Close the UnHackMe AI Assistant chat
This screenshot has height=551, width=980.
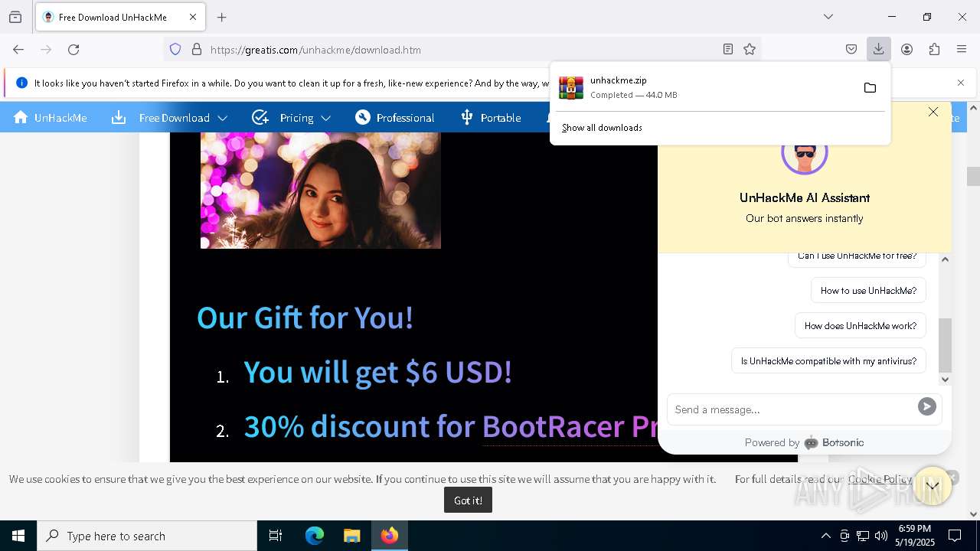(x=933, y=112)
